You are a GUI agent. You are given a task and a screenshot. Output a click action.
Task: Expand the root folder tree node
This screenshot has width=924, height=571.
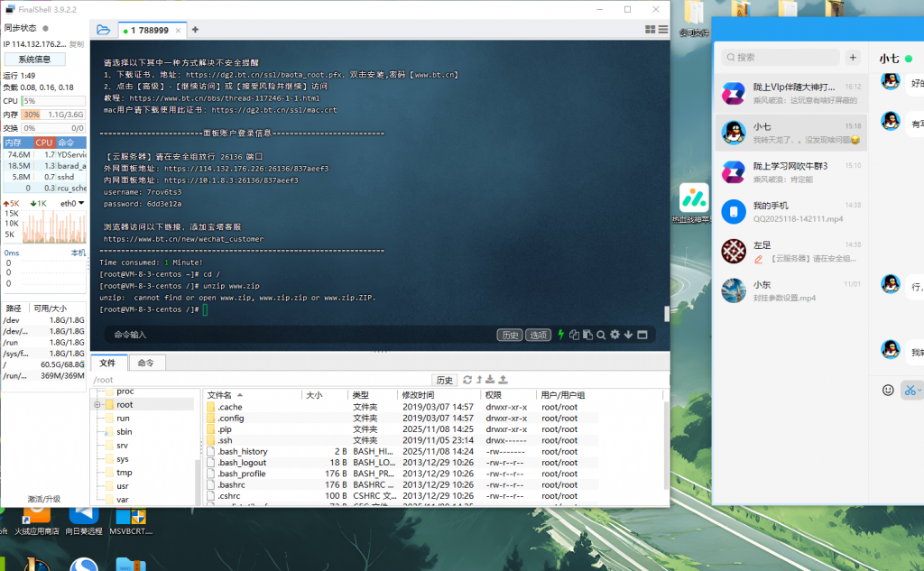pos(97,405)
